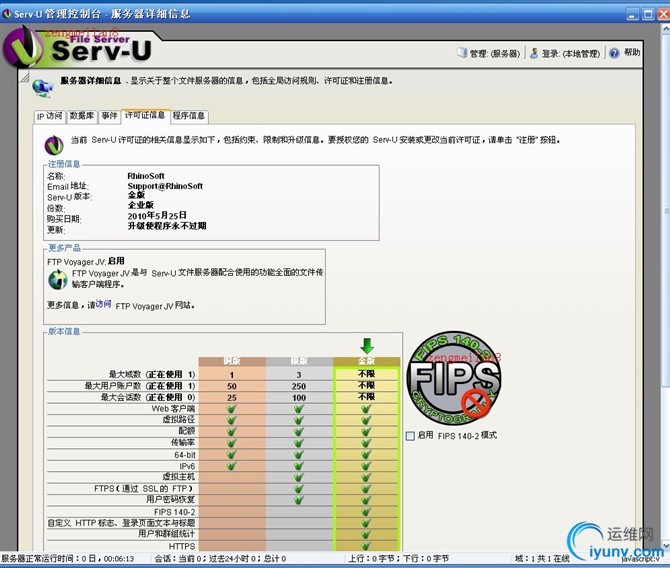This screenshot has height=568, width=670.
Task: Click the 银版 column header
Action: [299, 361]
